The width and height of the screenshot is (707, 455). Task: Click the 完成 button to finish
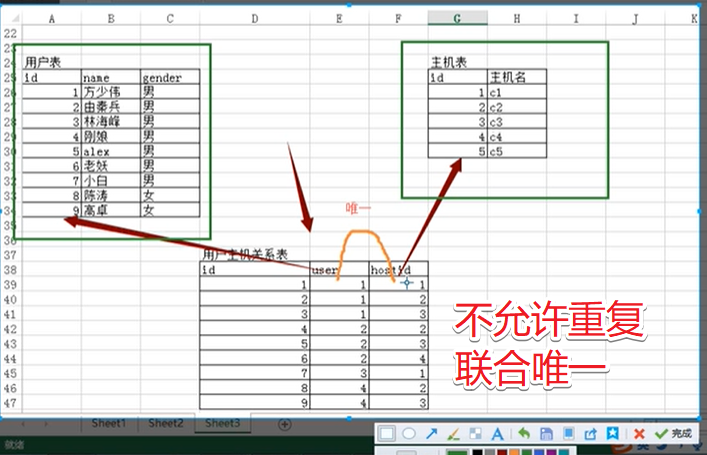(673, 433)
